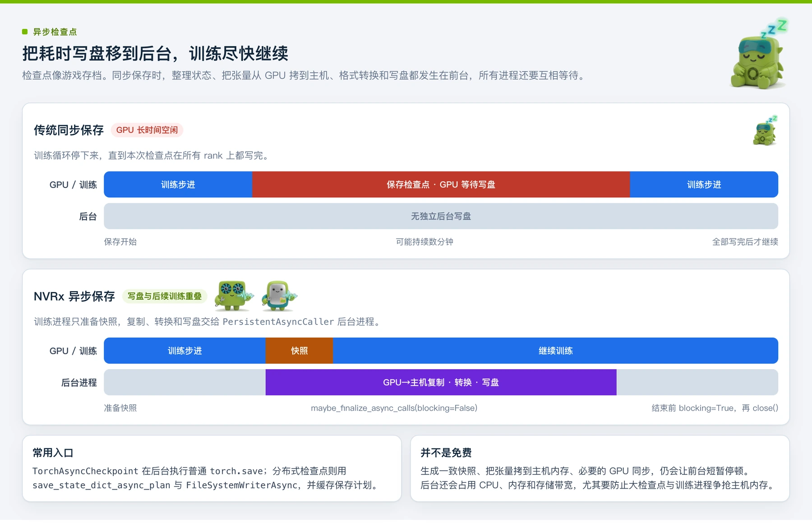This screenshot has width=812, height=523.
Task: Click '训练步进' segment in NVRx async timeline
Action: point(185,351)
